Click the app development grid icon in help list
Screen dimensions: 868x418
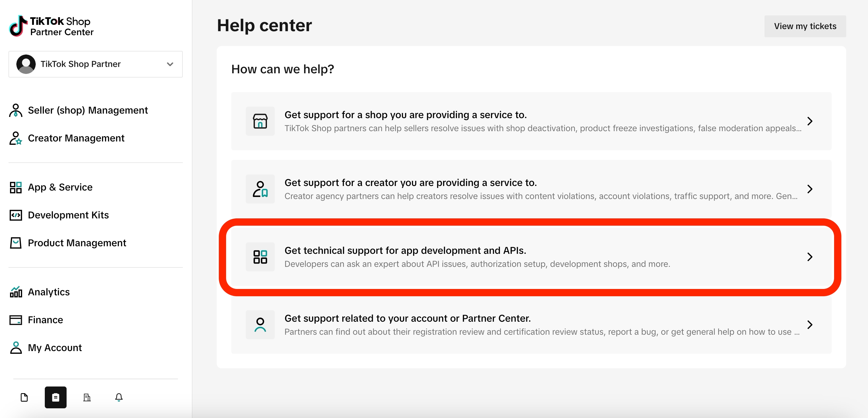coord(260,257)
